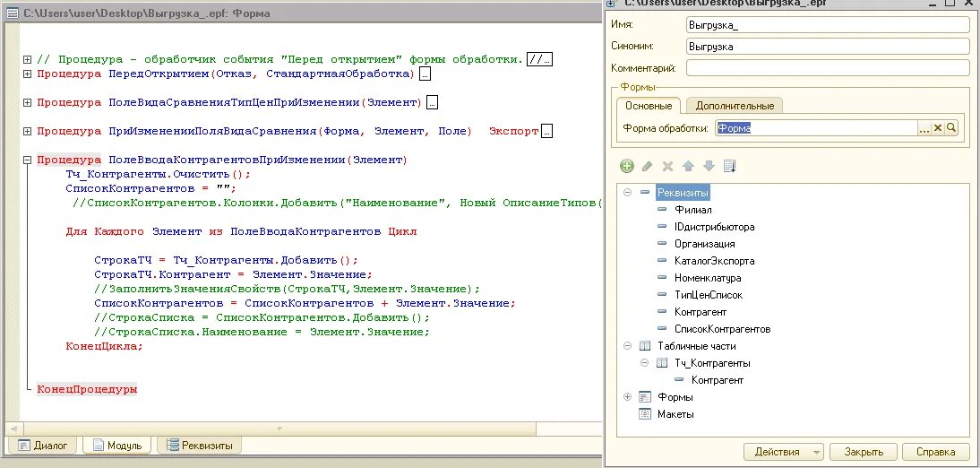Select the Номенклатура attribute

tap(708, 278)
